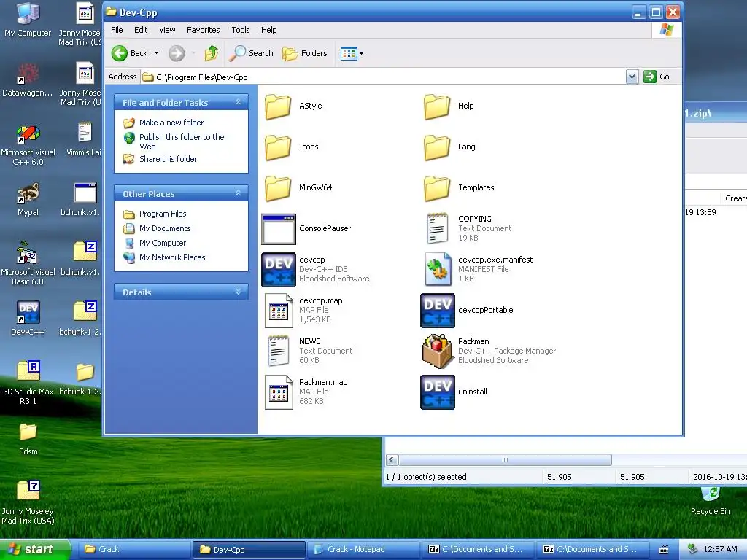Viewport: 747px width, 560px height.
Task: Open the Back history dropdown arrow
Action: (x=156, y=53)
